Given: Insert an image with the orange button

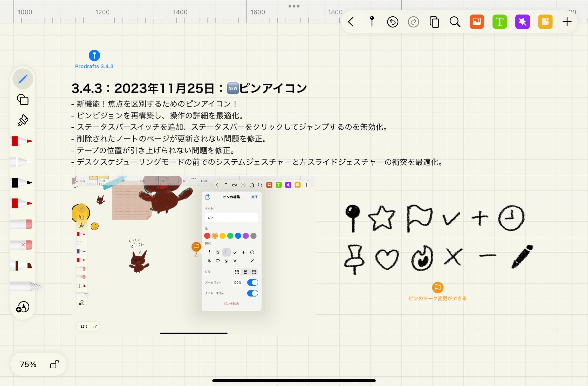Looking at the screenshot, I should (477, 22).
